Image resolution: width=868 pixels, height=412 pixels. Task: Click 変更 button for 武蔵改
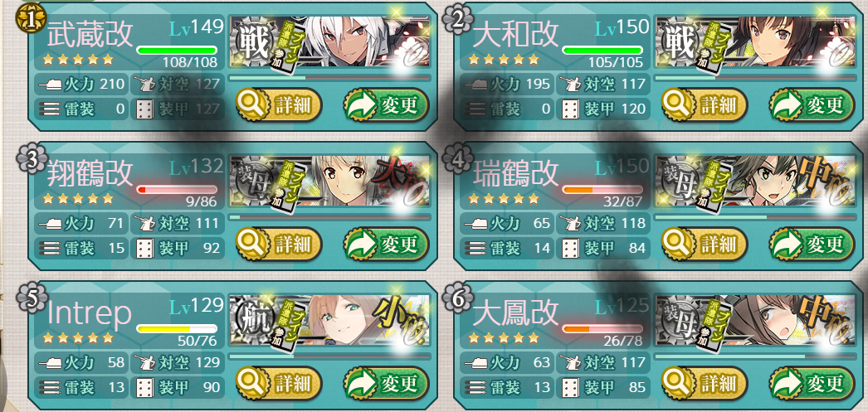click(x=386, y=104)
